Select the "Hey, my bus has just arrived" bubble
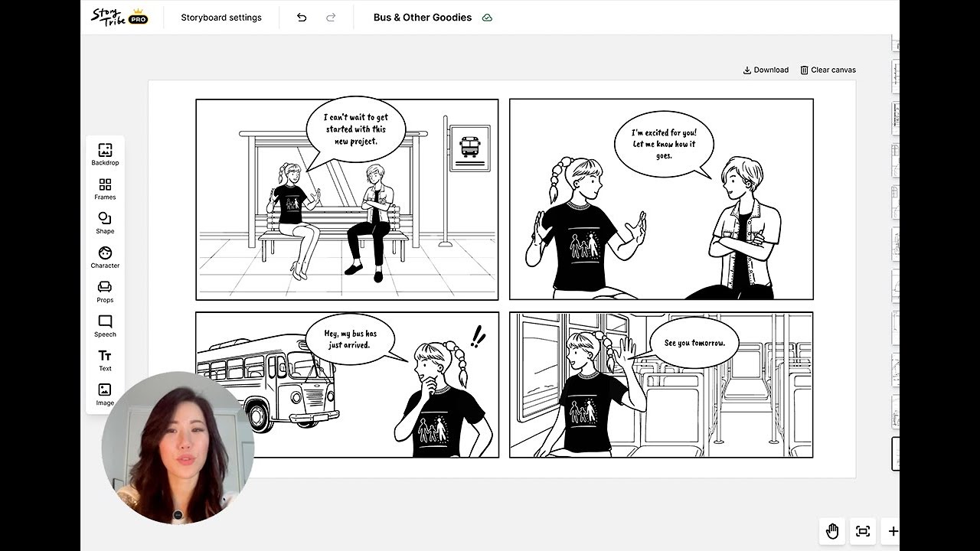The height and width of the screenshot is (551, 980). click(x=350, y=339)
